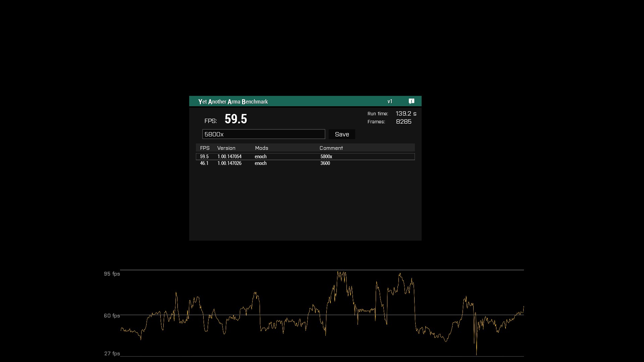Click the Run time value 139.2 s
Viewport: 644px width, 362px height.
(406, 114)
